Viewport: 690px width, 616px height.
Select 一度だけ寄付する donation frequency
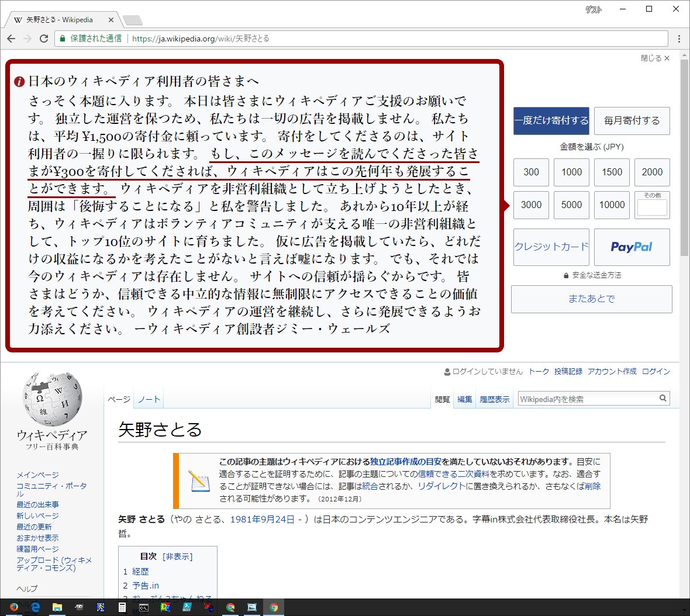[551, 120]
